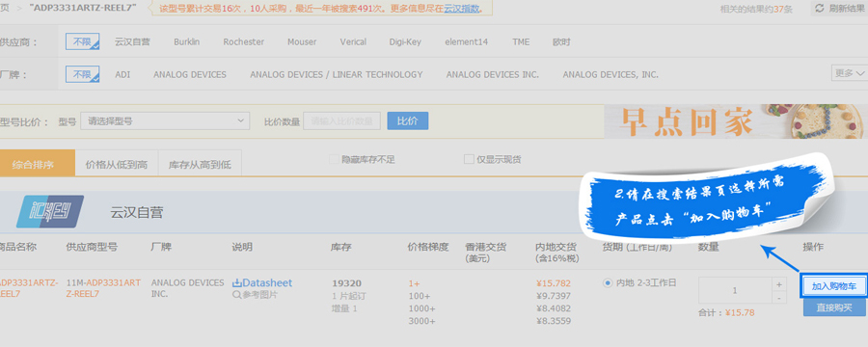Filter by brand ANALOG DEVICES
Viewport: 868px width, 347px height.
point(190,74)
